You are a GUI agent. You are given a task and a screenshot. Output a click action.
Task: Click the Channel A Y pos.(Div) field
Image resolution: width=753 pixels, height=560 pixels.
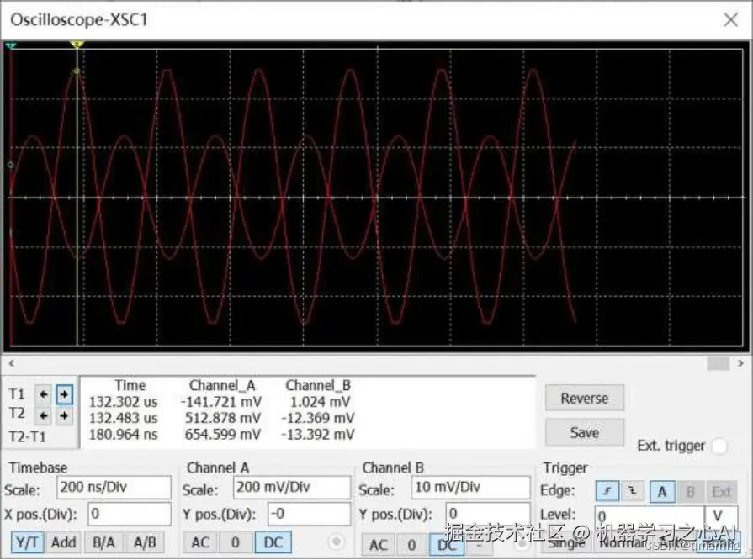coord(310,514)
